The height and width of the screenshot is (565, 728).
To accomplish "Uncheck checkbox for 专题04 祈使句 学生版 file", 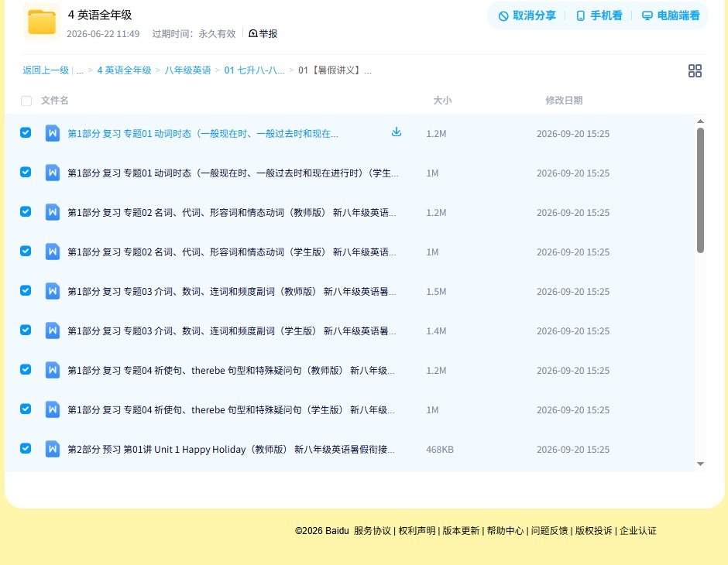I will click(26, 409).
